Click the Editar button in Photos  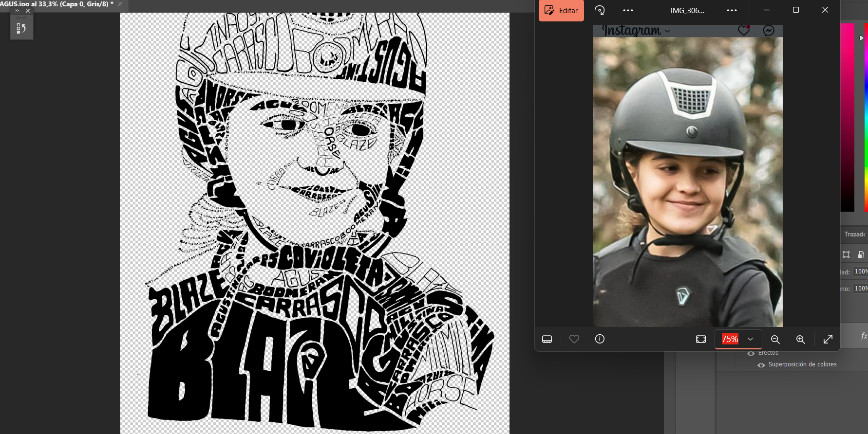(x=561, y=10)
